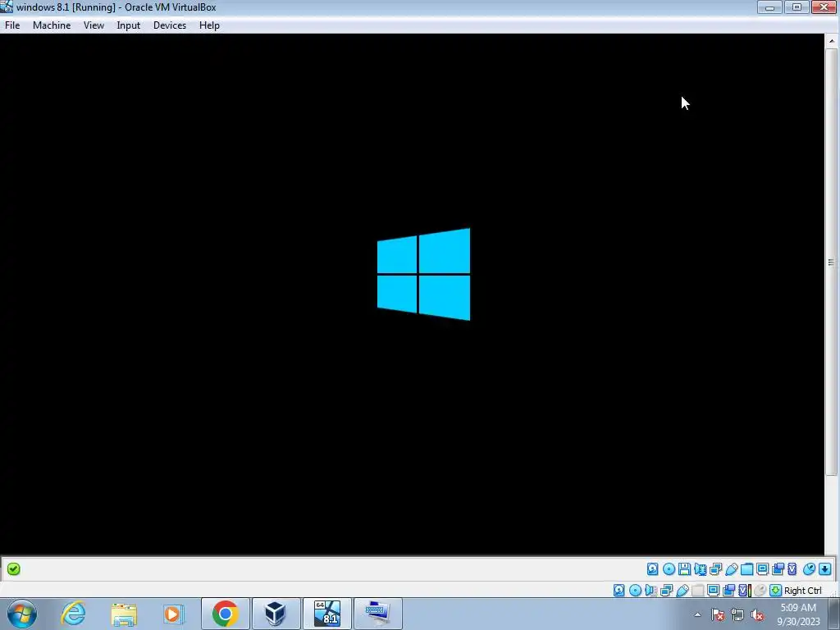The width and height of the screenshot is (840, 630).
Task: Switch to VirtualBox Manager in the taskbar
Action: coord(276,614)
